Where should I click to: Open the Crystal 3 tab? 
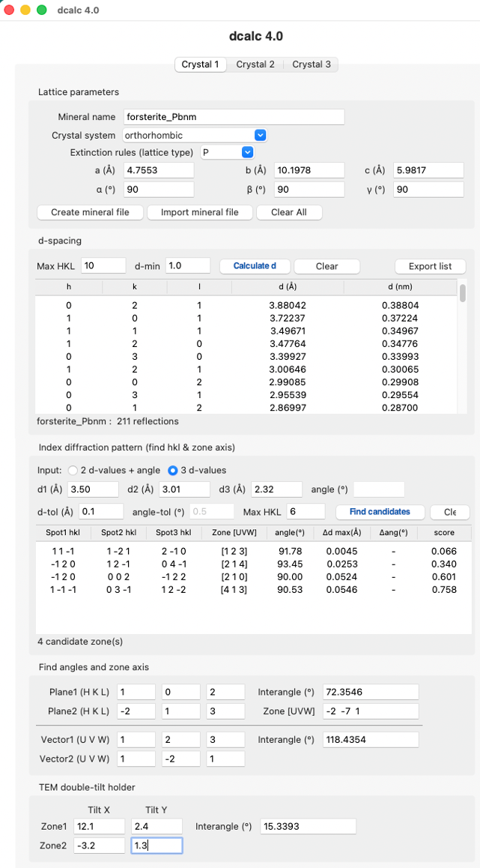[312, 64]
